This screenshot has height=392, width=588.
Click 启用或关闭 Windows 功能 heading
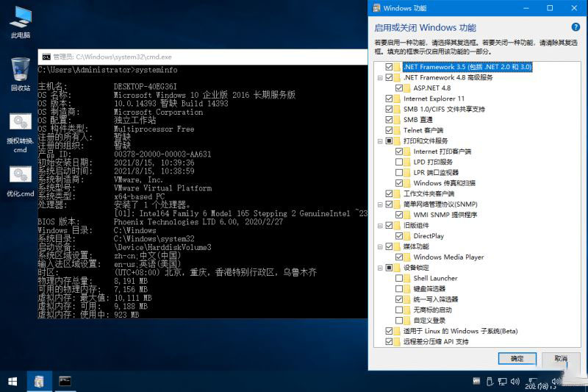point(425,27)
